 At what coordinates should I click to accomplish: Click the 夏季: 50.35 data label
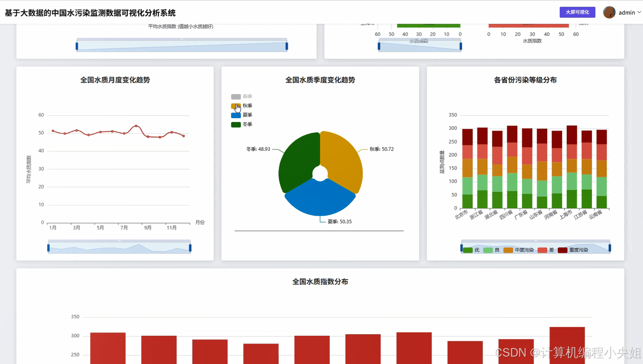(339, 222)
